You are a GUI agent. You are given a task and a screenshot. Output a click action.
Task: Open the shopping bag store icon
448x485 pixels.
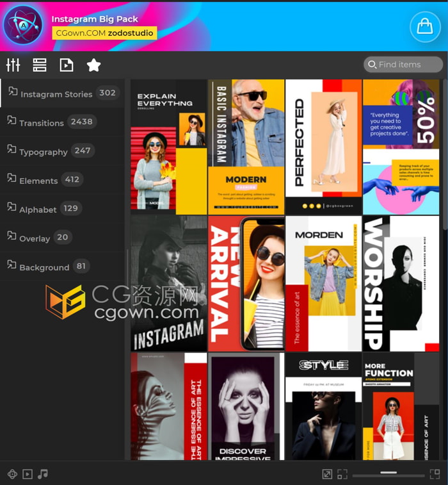(425, 26)
